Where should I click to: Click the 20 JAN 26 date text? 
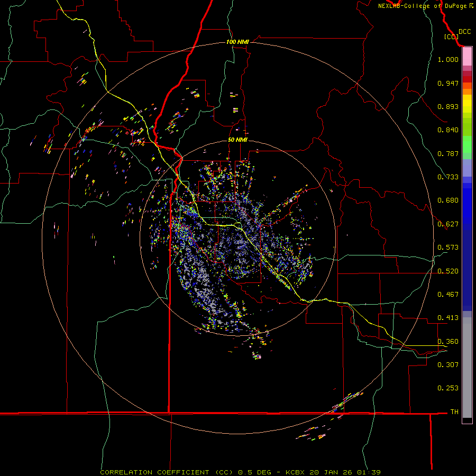pos(331,472)
